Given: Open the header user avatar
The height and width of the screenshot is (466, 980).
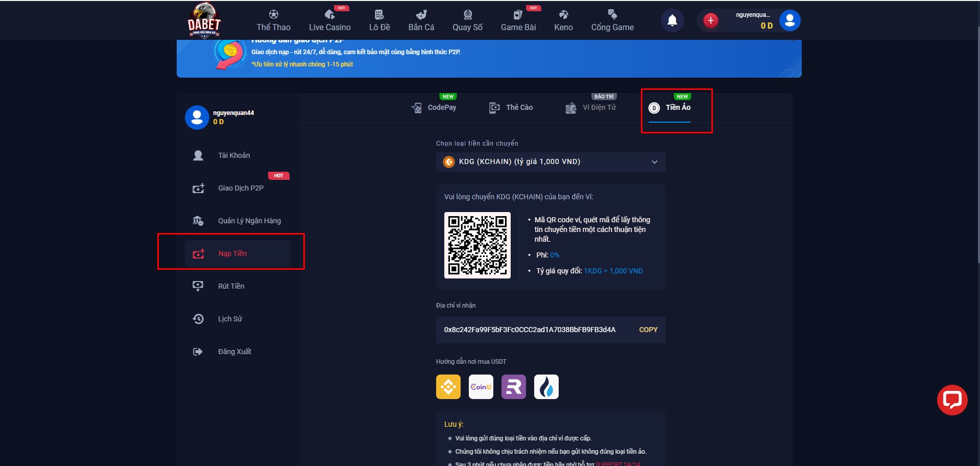Looking at the screenshot, I should click(790, 20).
